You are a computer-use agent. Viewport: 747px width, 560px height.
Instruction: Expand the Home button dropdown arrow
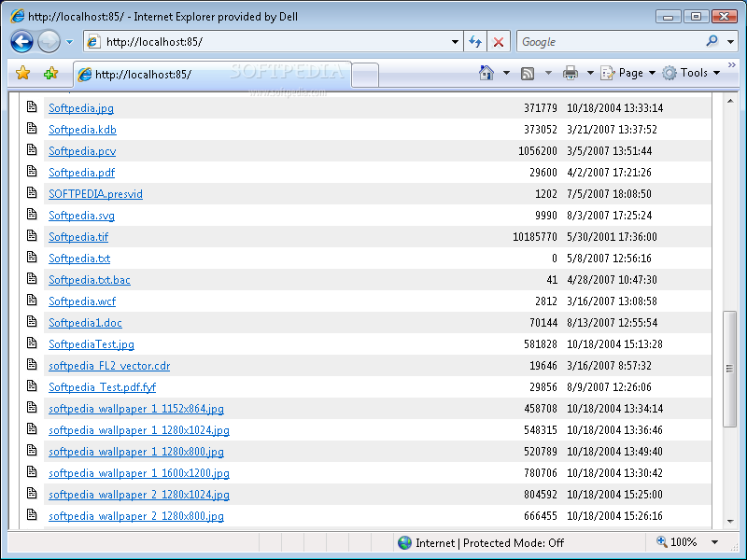506,73
